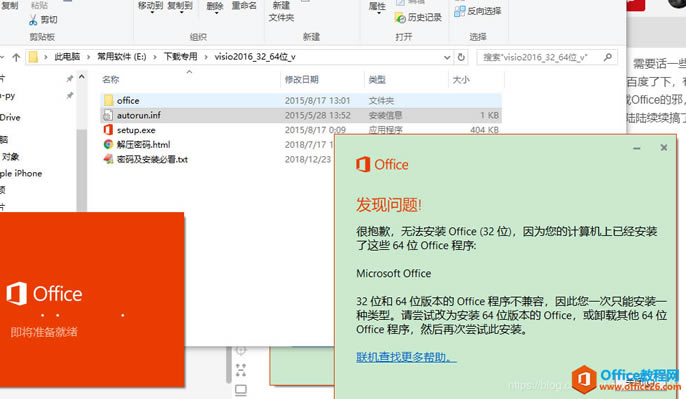Click the navigation pane scroll-up arrow

(81, 77)
